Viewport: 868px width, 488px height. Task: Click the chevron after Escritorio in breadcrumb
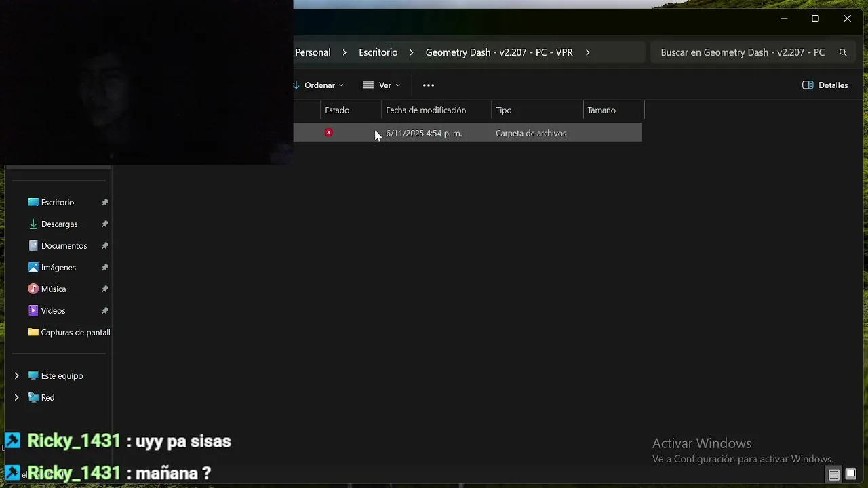point(411,52)
